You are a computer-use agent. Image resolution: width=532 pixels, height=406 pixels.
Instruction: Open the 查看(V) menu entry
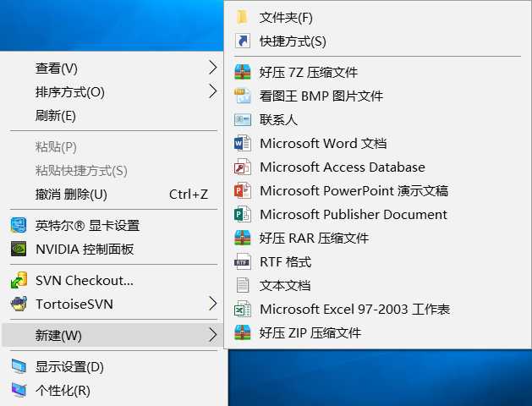tap(113, 68)
